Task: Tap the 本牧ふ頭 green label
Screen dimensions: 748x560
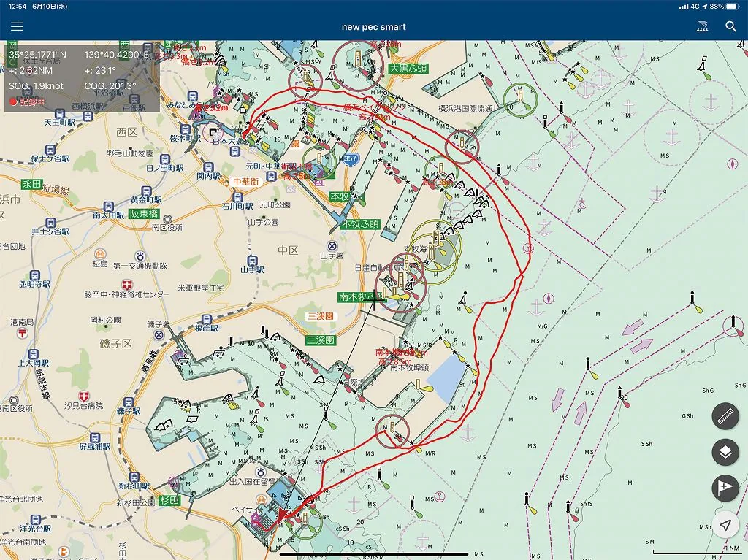Action: pyautogui.click(x=361, y=223)
